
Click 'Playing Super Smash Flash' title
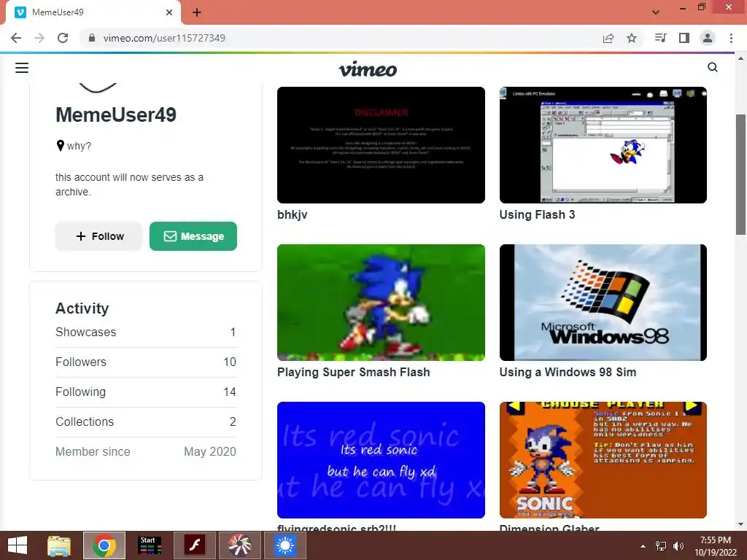point(354,373)
